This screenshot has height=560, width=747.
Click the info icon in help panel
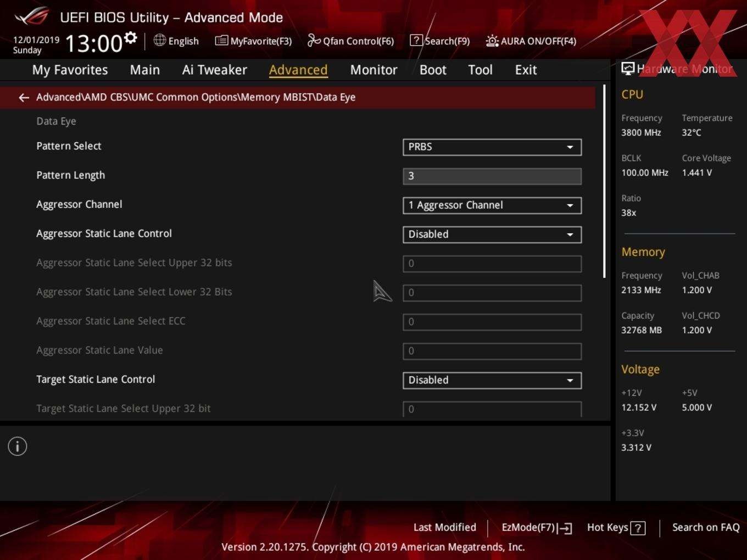click(18, 446)
